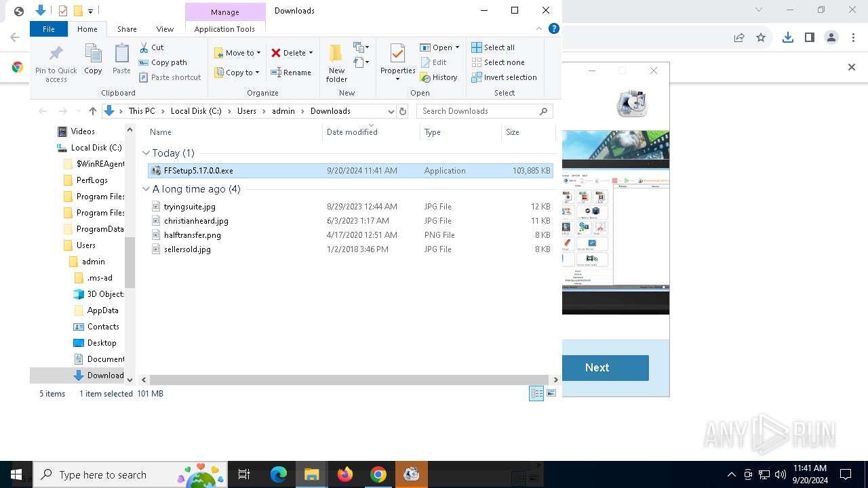Open file History

click(439, 77)
